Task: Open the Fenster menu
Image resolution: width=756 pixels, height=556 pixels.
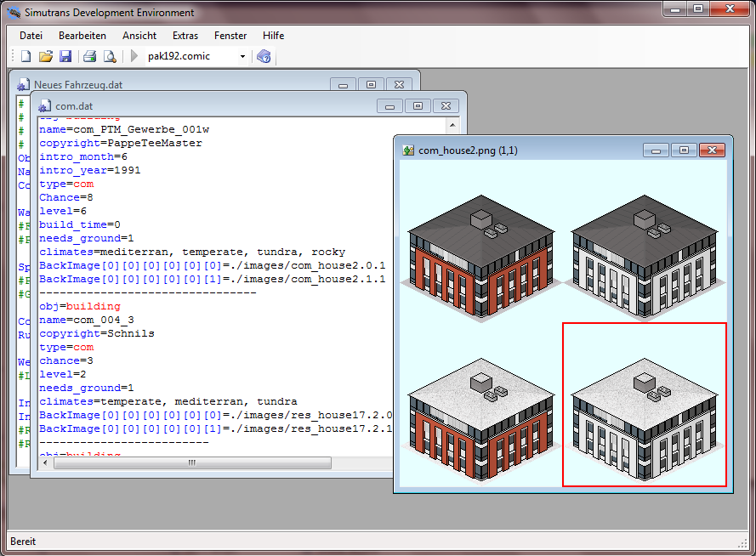Action: coord(230,36)
